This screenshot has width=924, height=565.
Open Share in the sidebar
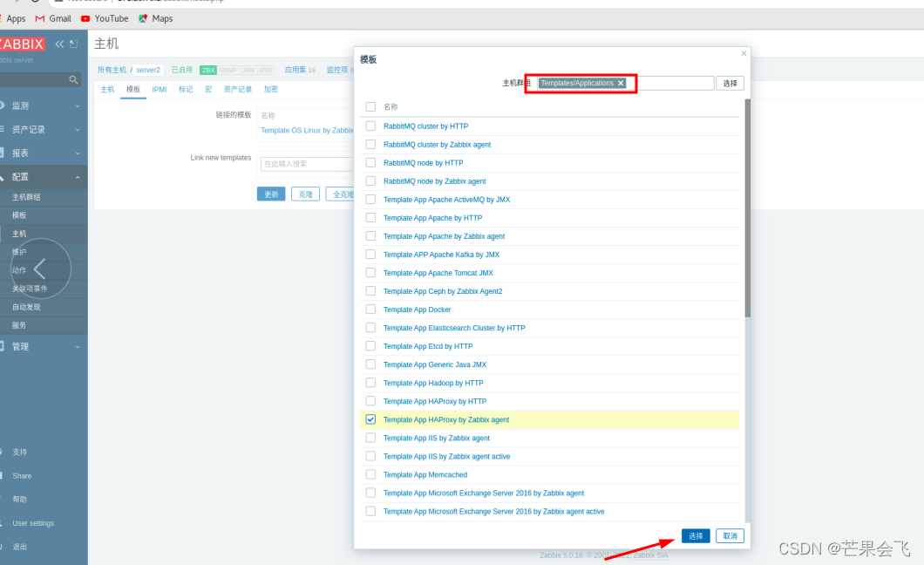(x=22, y=476)
